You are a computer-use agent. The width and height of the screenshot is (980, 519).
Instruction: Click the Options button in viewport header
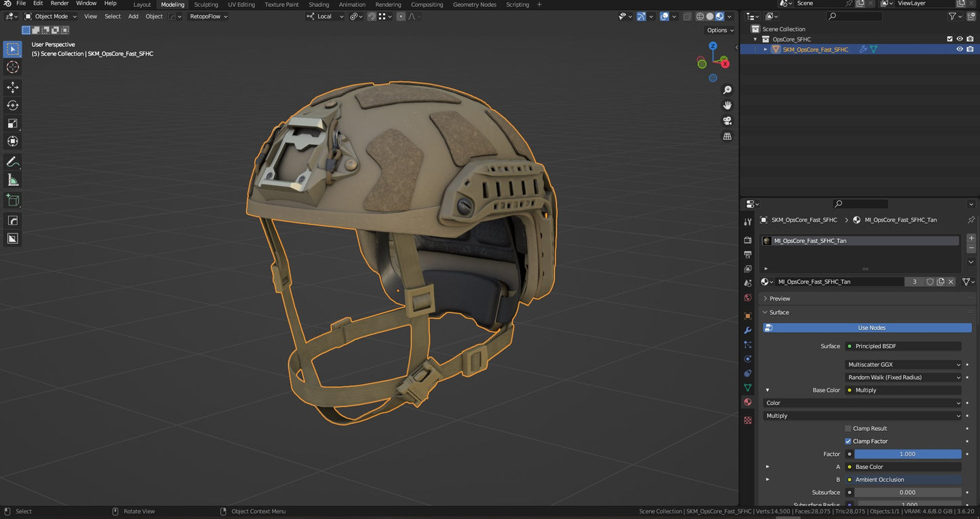pos(720,30)
